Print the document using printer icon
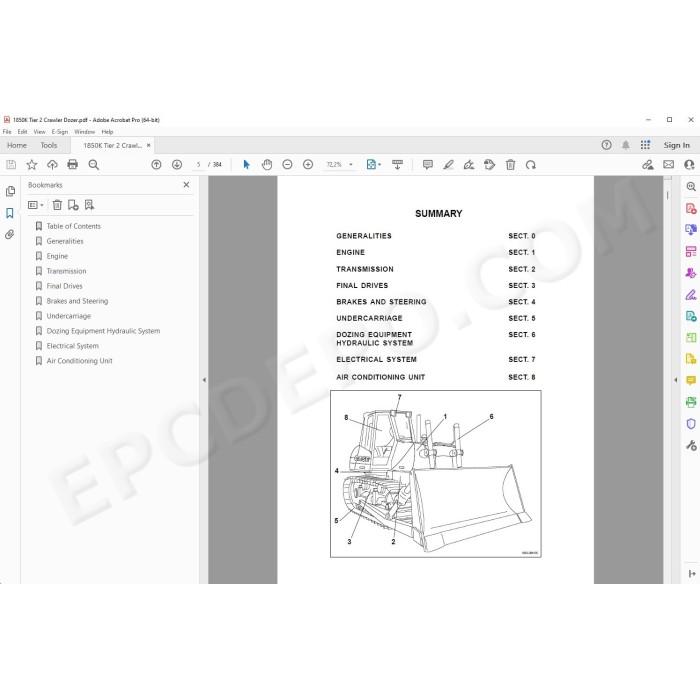This screenshot has height=700, width=700. (72, 165)
